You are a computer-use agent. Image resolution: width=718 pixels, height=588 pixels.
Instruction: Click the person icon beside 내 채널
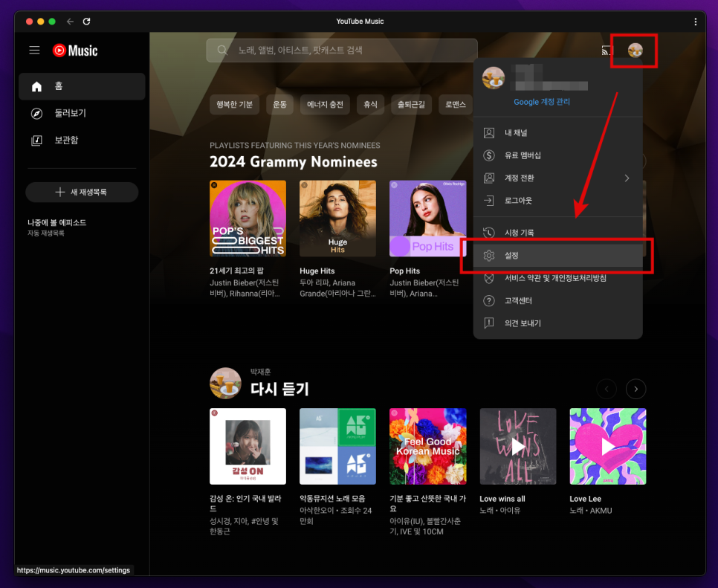489,133
